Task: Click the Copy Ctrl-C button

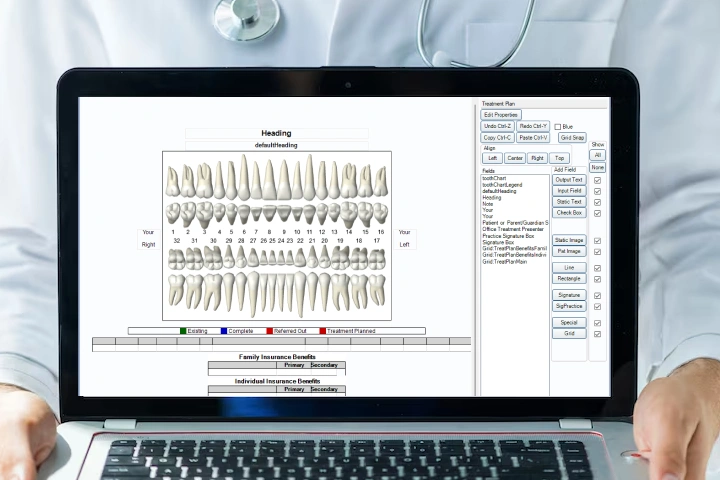Action: tap(497, 138)
